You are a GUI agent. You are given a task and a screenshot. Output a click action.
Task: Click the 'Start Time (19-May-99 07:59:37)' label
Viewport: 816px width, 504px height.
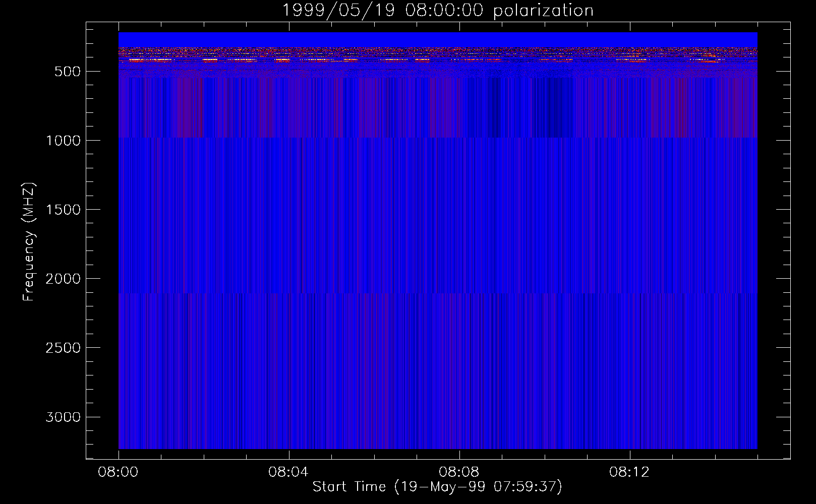click(437, 487)
